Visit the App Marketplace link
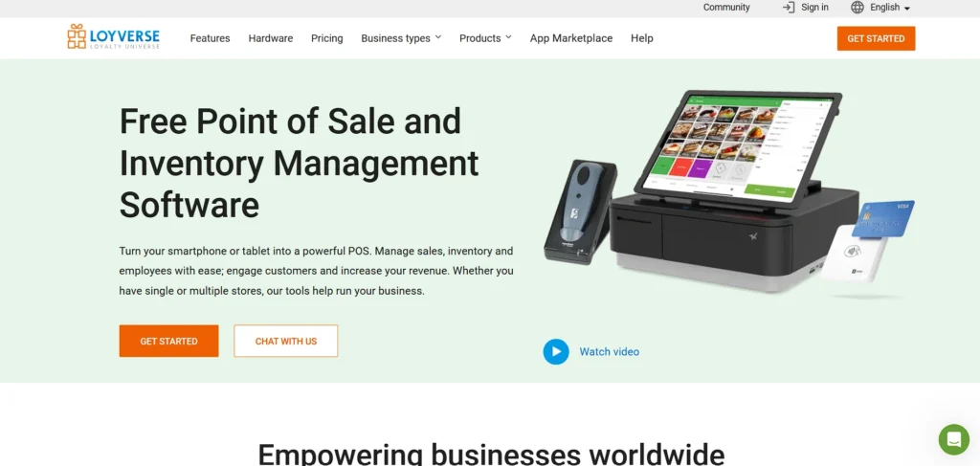This screenshot has width=980, height=466. pyautogui.click(x=571, y=38)
